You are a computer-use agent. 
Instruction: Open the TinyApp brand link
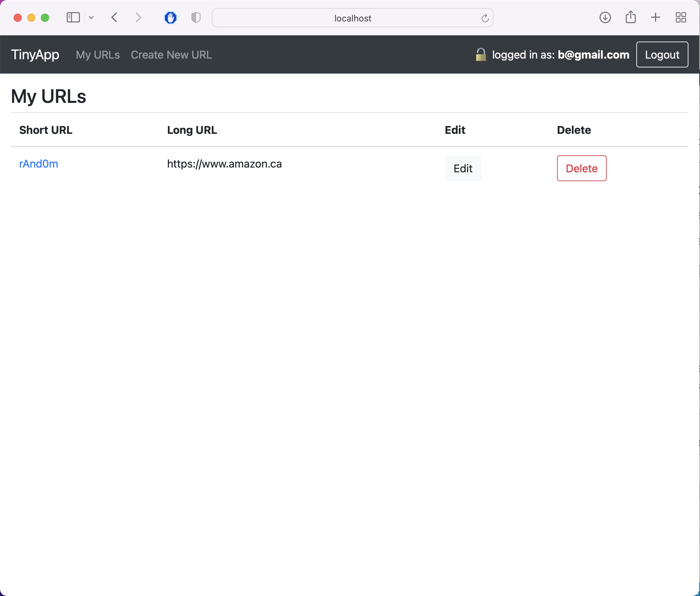[x=35, y=55]
